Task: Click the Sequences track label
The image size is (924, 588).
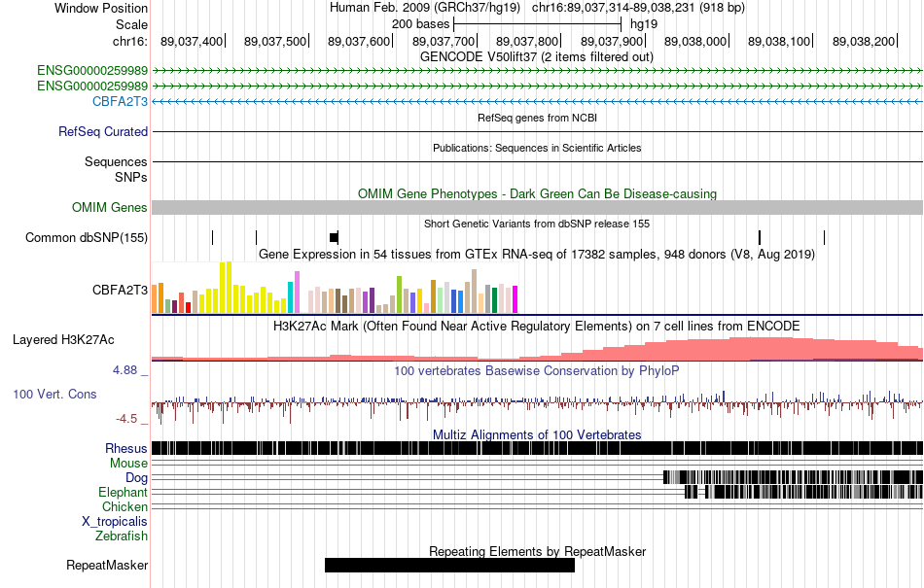Action: (x=116, y=161)
